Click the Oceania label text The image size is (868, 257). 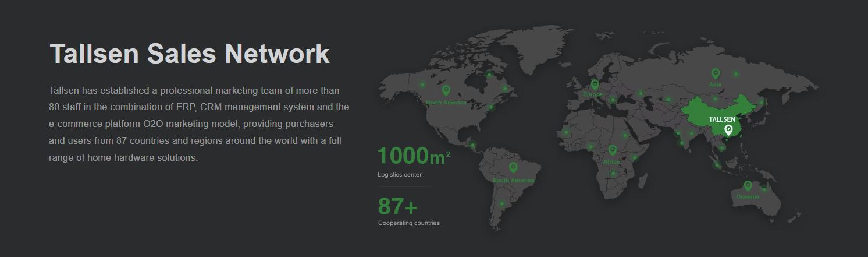pos(748,197)
